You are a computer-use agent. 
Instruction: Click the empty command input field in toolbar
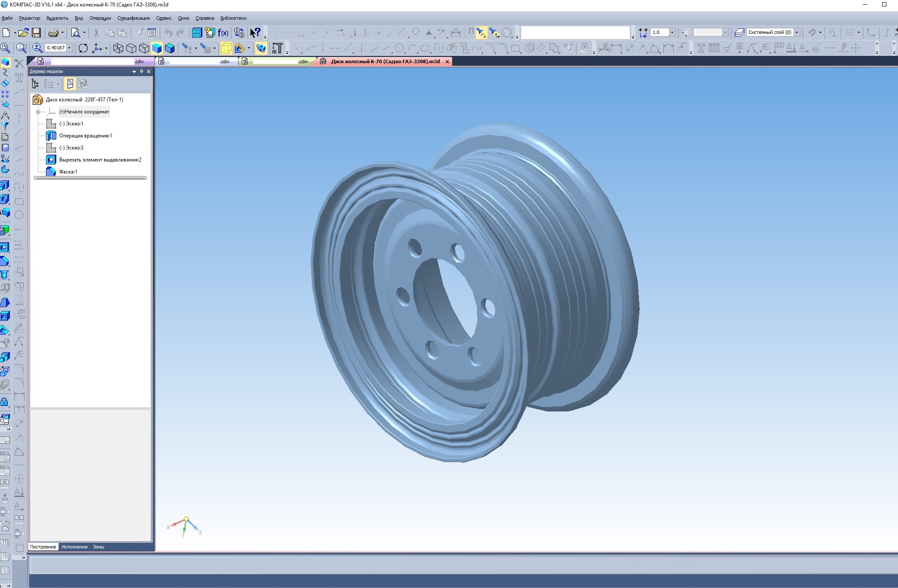click(x=575, y=33)
